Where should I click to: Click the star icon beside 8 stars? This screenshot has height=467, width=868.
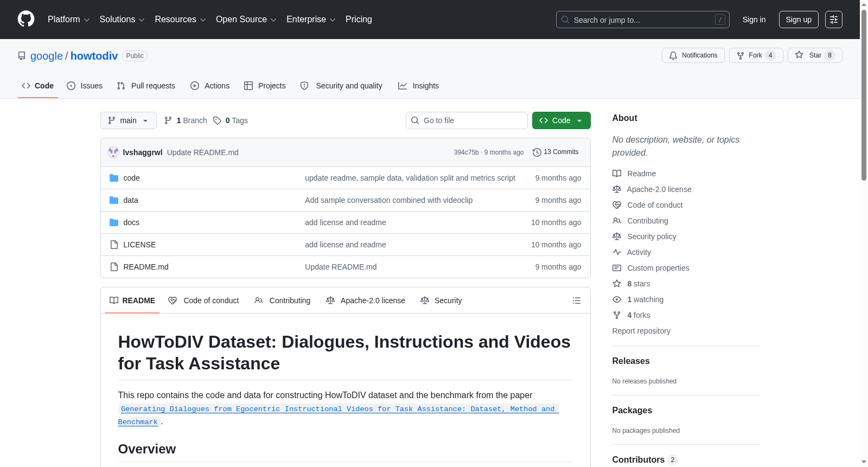pyautogui.click(x=617, y=284)
